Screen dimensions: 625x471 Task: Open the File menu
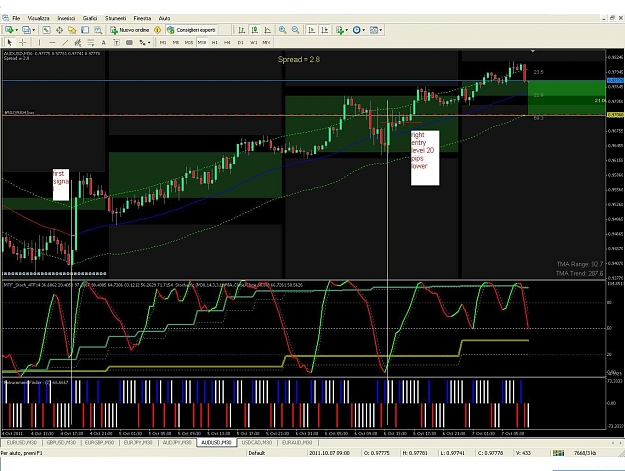pyautogui.click(x=16, y=18)
